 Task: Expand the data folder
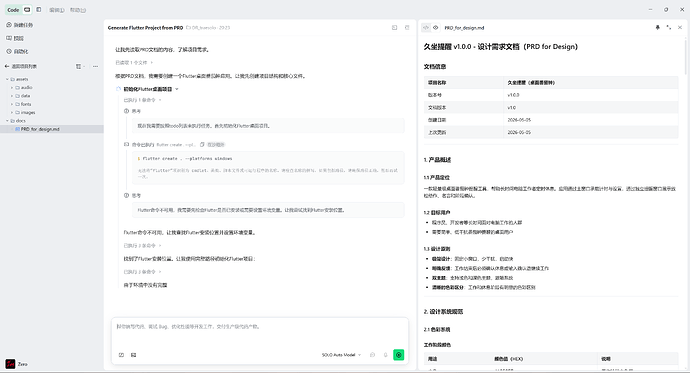(x=12, y=96)
